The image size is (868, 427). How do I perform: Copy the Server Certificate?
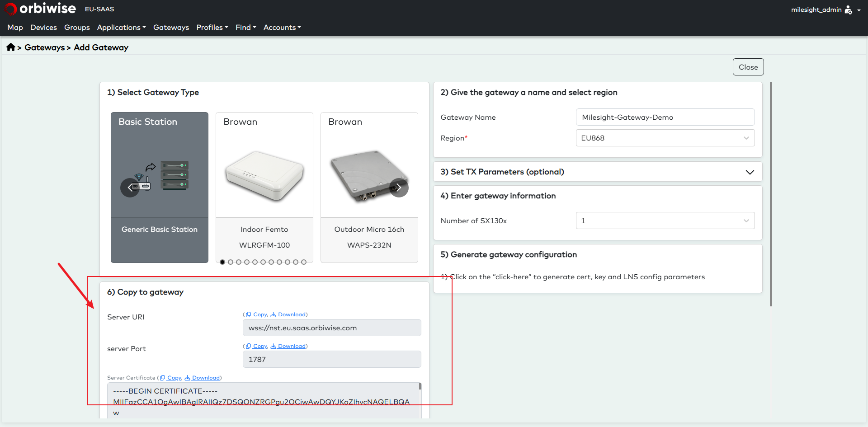[x=171, y=378]
